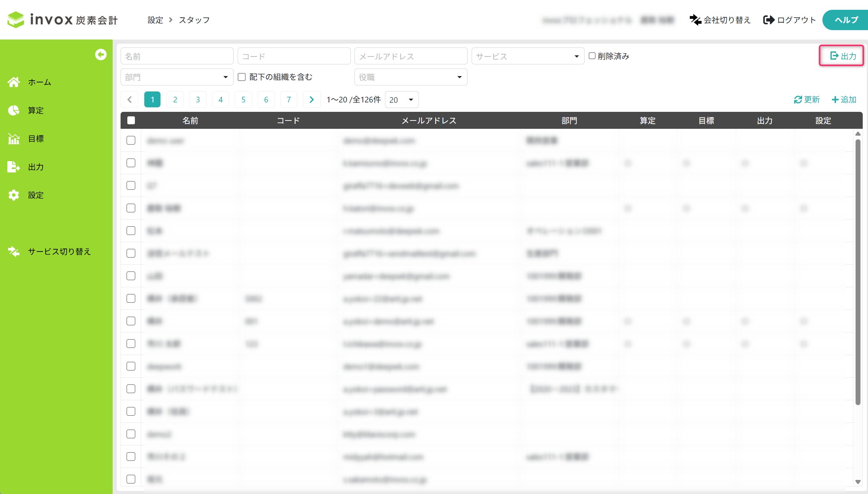
Task: Toggle 配下の組織を含む checkbox
Action: (x=242, y=77)
